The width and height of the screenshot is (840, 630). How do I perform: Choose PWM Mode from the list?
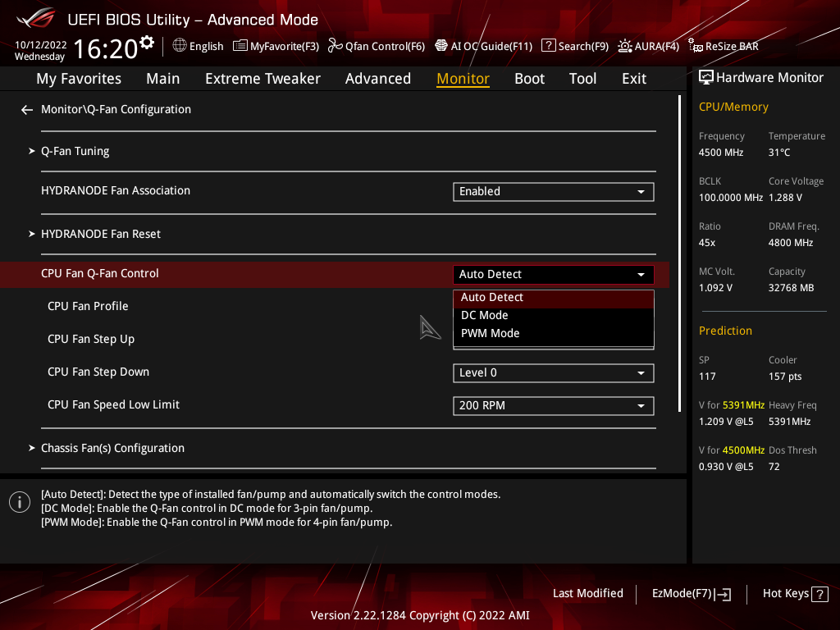pyautogui.click(x=554, y=333)
